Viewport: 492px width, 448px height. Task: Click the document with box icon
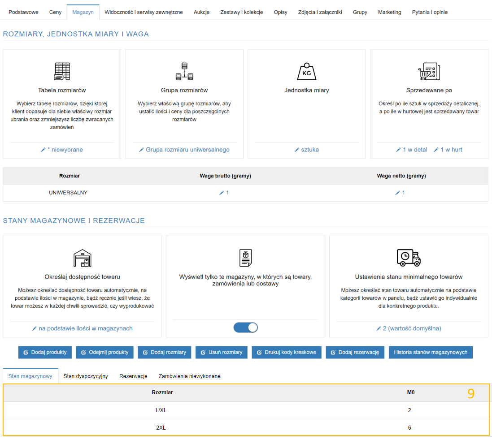[245, 258]
